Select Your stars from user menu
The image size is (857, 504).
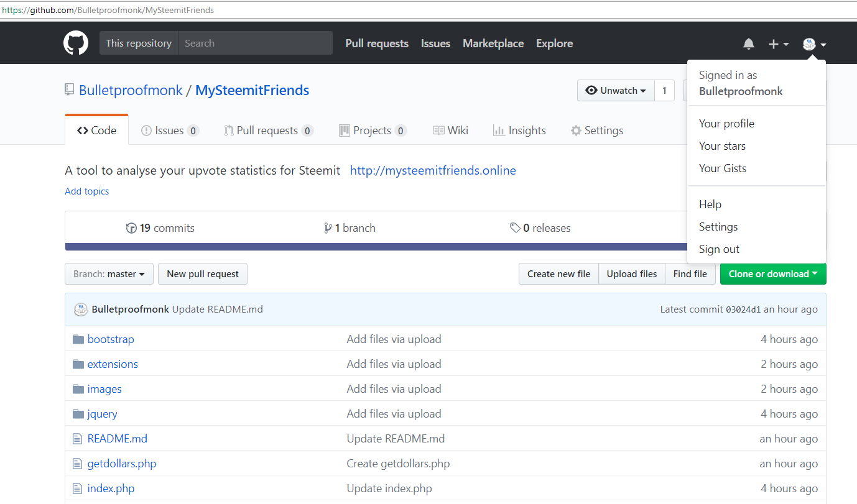756,146
